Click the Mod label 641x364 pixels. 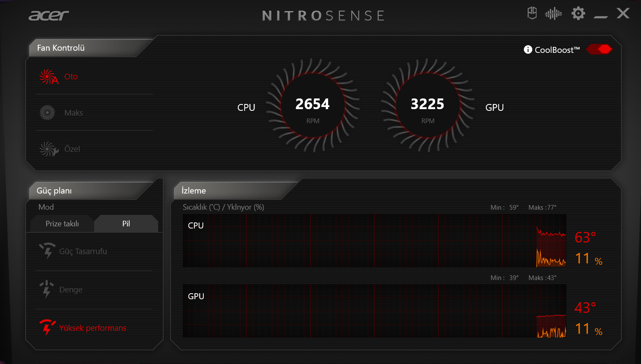[x=46, y=207]
